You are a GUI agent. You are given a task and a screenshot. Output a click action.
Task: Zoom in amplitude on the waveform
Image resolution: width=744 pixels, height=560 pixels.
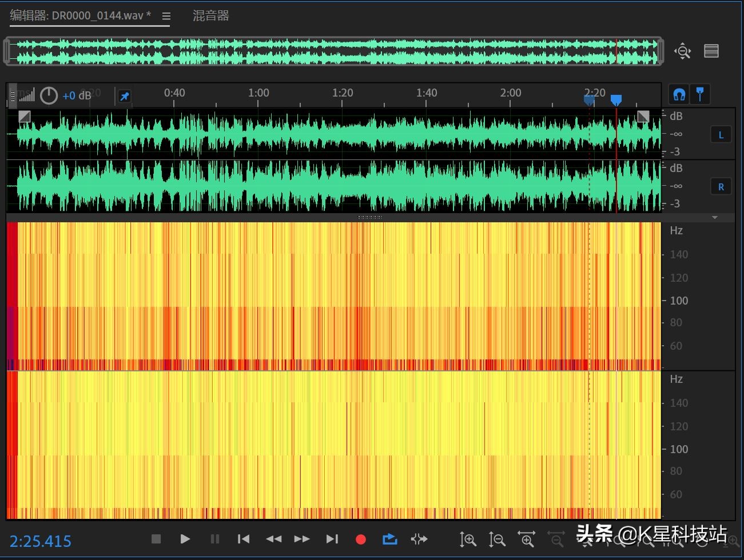(x=468, y=539)
